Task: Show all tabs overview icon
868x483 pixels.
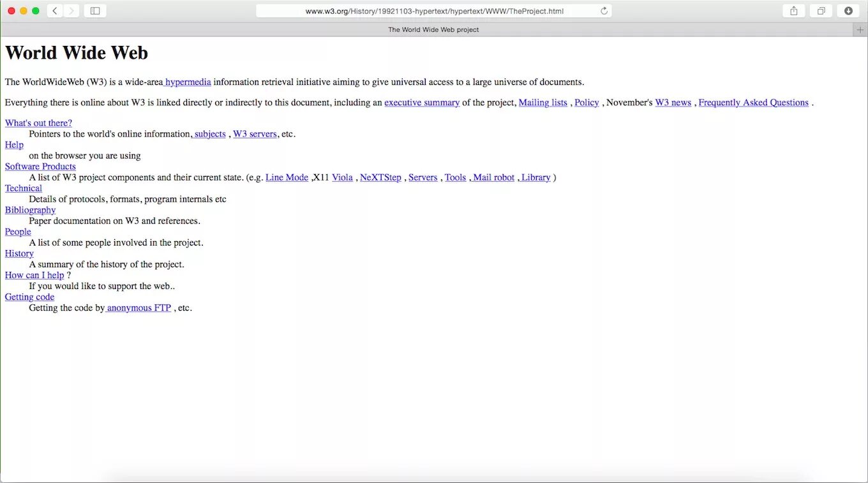Action: pyautogui.click(x=821, y=11)
